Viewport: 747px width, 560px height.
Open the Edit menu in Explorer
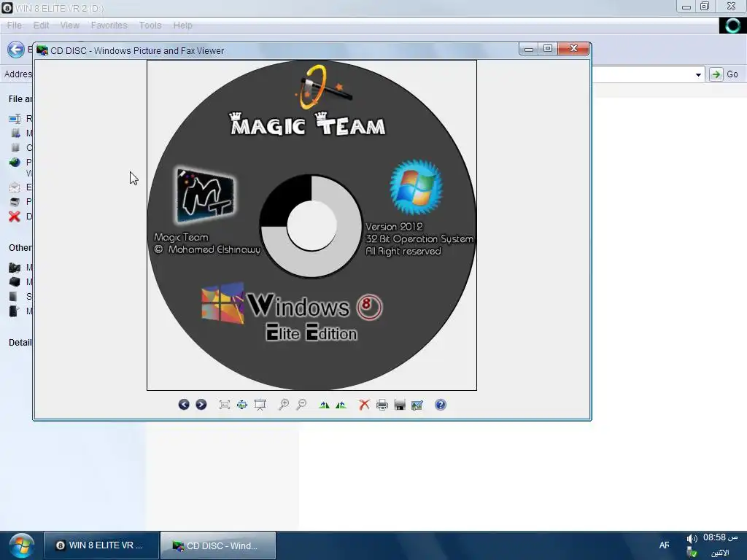point(41,26)
